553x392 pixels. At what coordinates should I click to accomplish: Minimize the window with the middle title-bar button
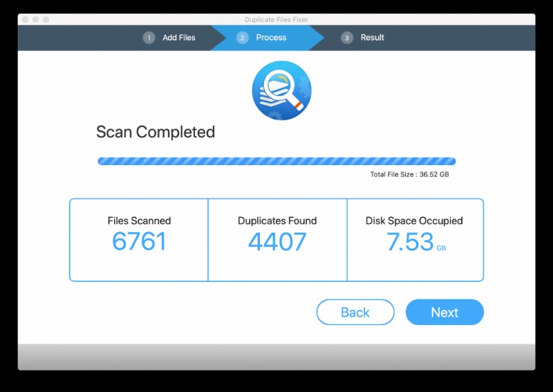coord(36,19)
